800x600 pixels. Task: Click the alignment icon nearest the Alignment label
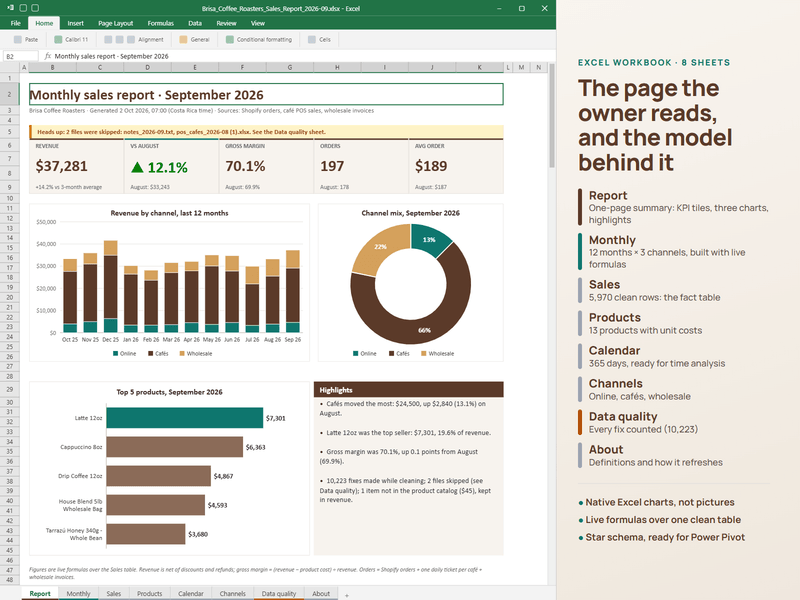coord(131,39)
